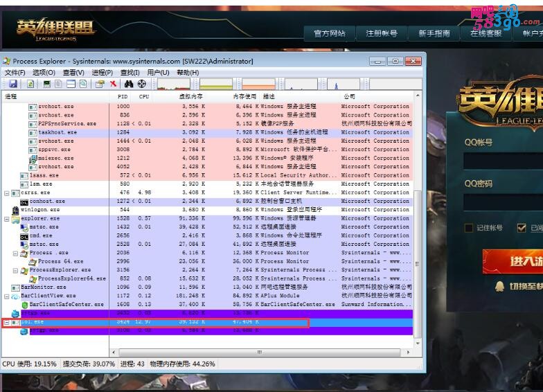Open the 帮助(H) menu
Viewport: 543px width, 392px height.
(x=188, y=72)
